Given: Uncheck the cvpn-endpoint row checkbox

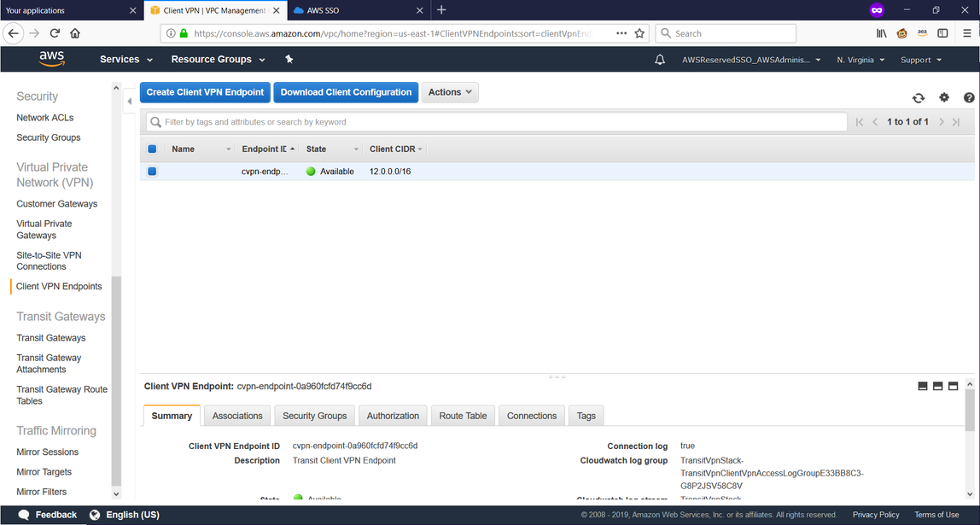Looking at the screenshot, I should click(152, 172).
